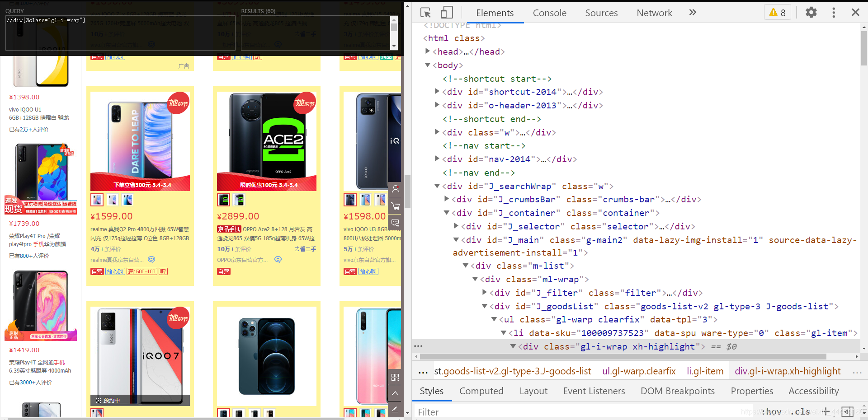The width and height of the screenshot is (868, 420).
Task: Expand the o-header-2013 div node
Action: tap(437, 105)
